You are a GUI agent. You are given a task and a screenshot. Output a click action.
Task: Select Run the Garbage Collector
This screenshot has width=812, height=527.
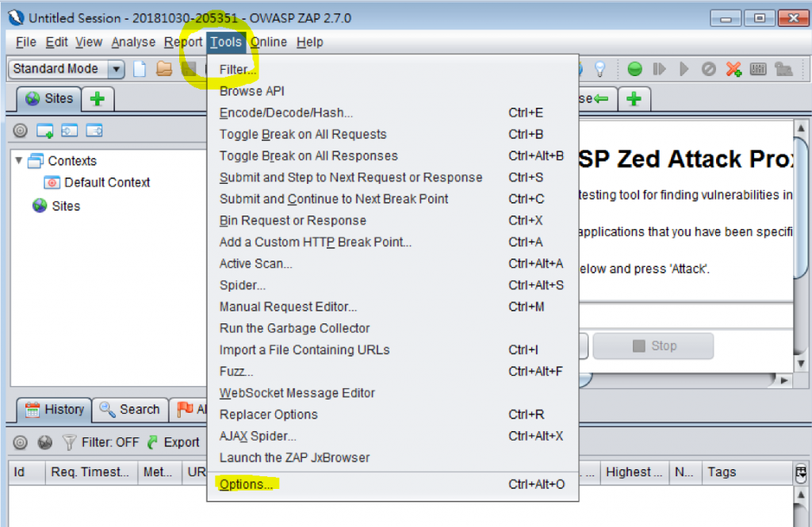pos(393,329)
